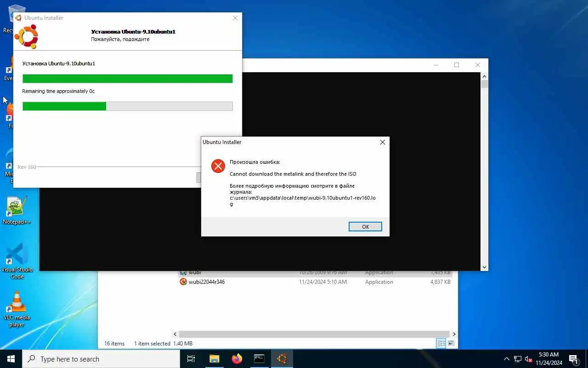The image size is (588, 368).
Task: Select the Visual Studio Code desktop icon
Action: pos(17,261)
